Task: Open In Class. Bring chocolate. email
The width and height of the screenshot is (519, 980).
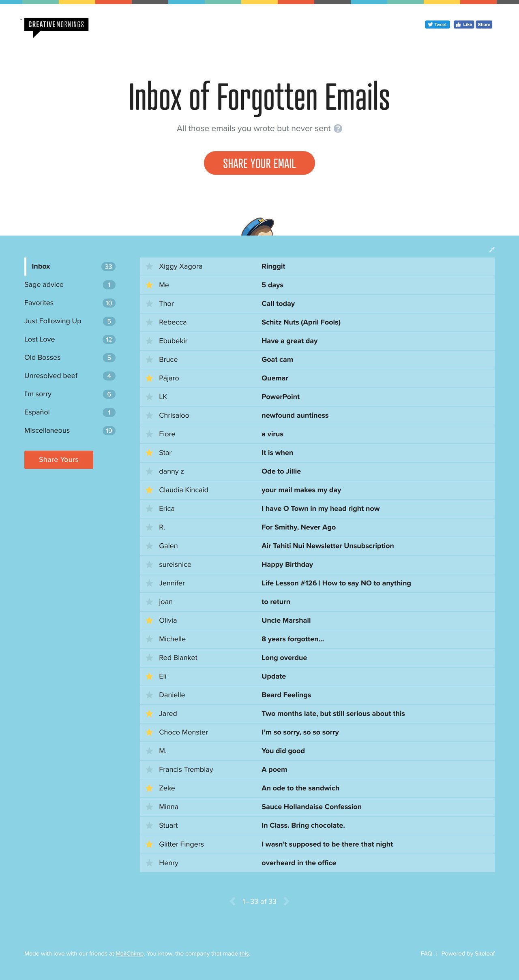Action: pyautogui.click(x=303, y=826)
